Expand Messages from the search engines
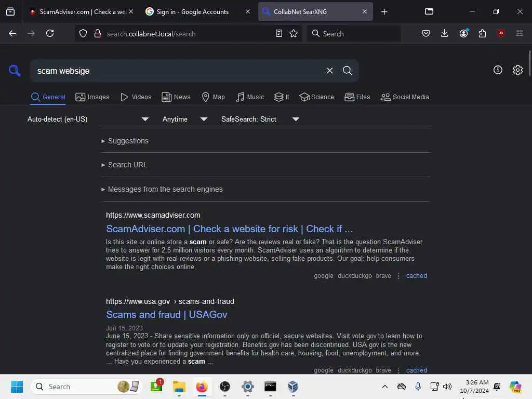Screen dimensions: 532x399 click(x=162, y=189)
